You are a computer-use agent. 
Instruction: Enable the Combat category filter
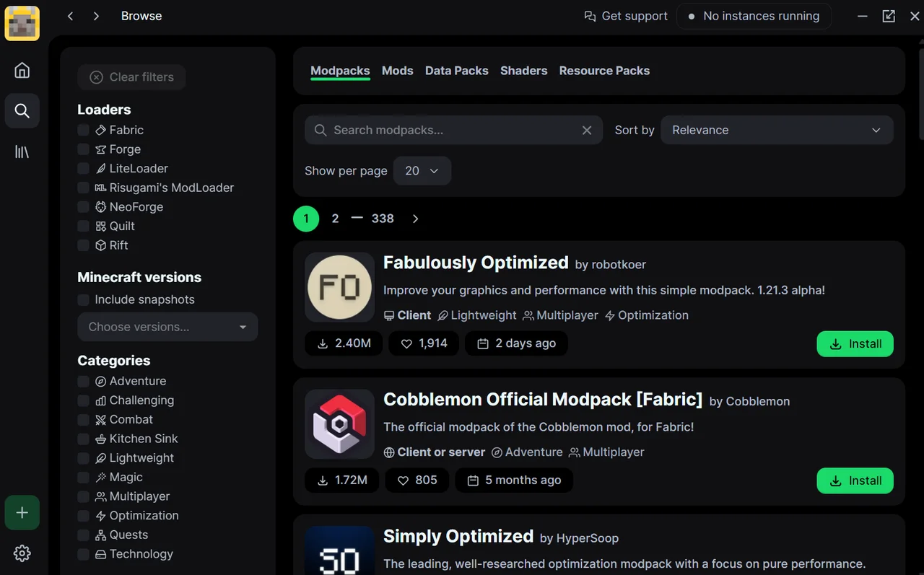coord(83,419)
